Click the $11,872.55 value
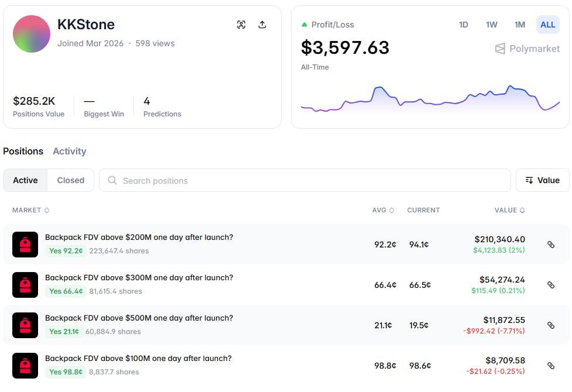This screenshot has width=572, height=392. click(504, 320)
